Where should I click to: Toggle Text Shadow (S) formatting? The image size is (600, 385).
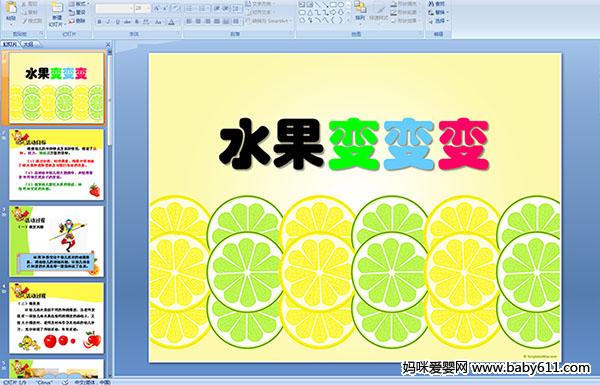(x=137, y=22)
